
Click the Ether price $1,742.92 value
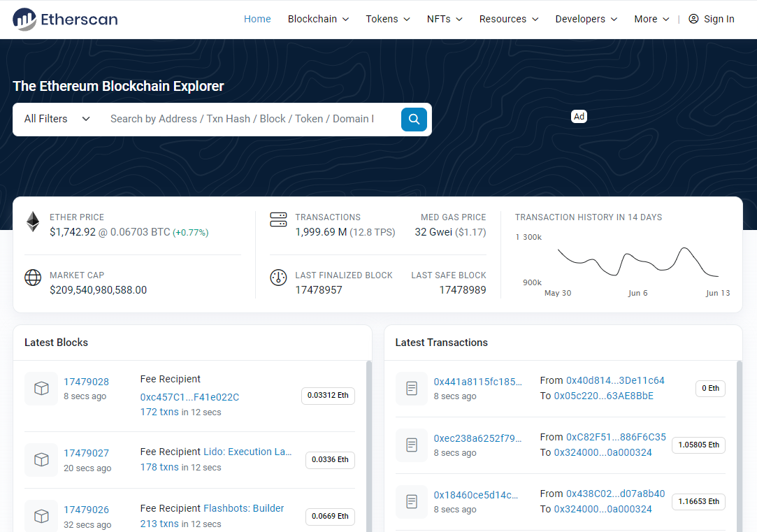(73, 232)
